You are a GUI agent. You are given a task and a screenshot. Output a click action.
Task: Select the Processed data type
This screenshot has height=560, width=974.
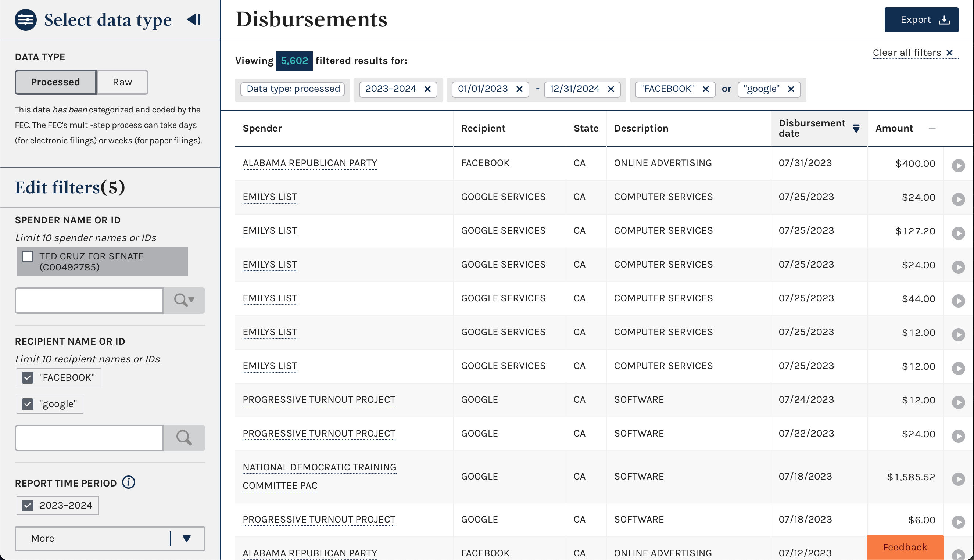55,82
